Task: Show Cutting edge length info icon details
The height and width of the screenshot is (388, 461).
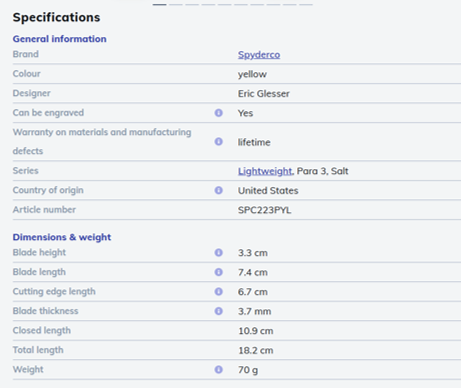Action: coord(218,292)
